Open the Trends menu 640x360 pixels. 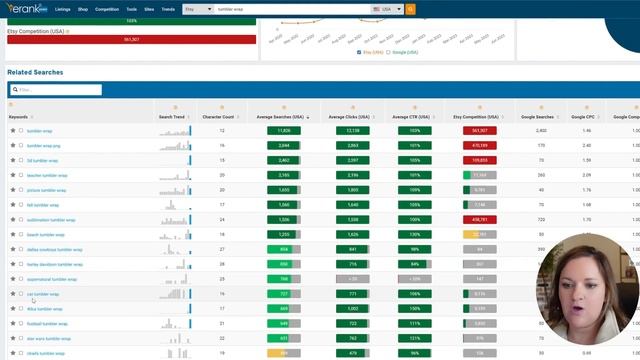coord(168,9)
